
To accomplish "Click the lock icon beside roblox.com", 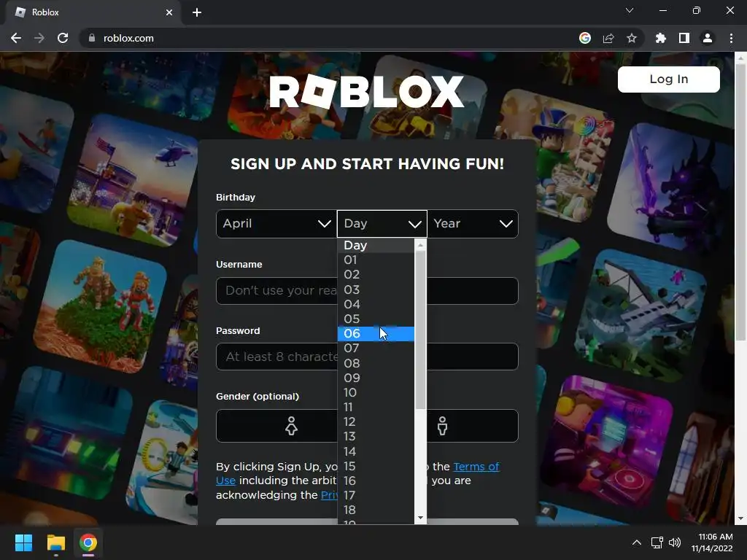I will (92, 38).
